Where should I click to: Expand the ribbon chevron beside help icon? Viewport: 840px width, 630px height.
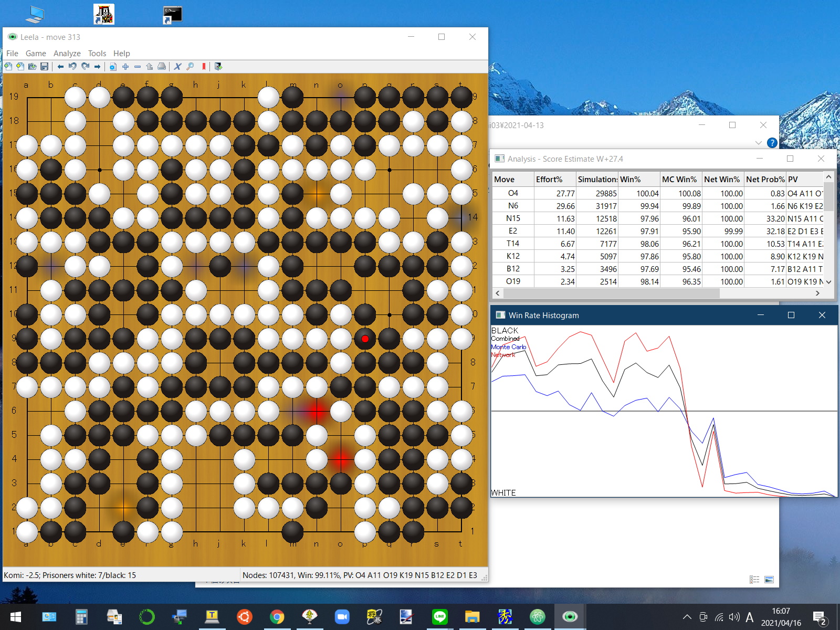758,143
